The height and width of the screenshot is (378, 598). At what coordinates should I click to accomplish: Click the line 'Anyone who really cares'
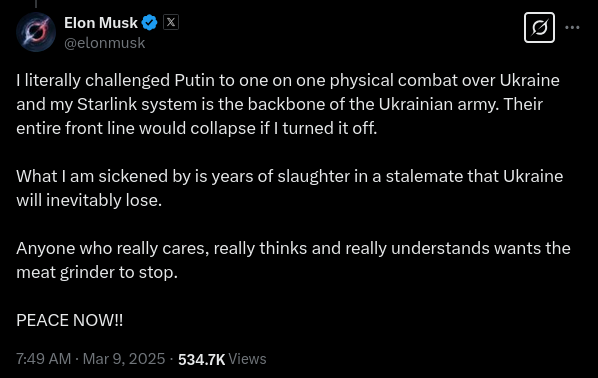pos(293,248)
